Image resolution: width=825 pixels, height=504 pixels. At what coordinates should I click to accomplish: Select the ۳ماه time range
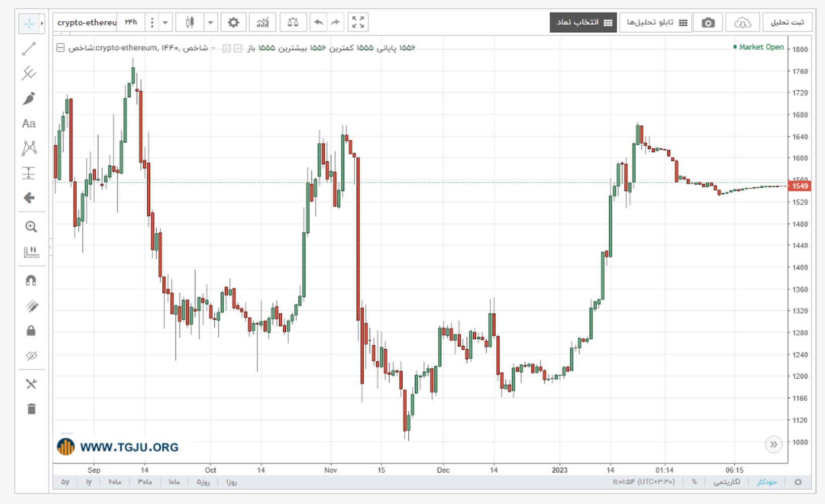(145, 482)
